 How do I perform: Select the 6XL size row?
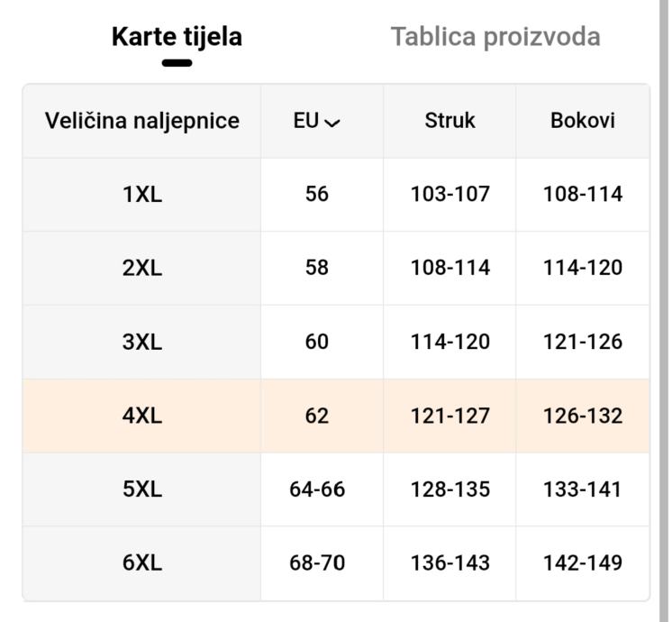click(142, 563)
